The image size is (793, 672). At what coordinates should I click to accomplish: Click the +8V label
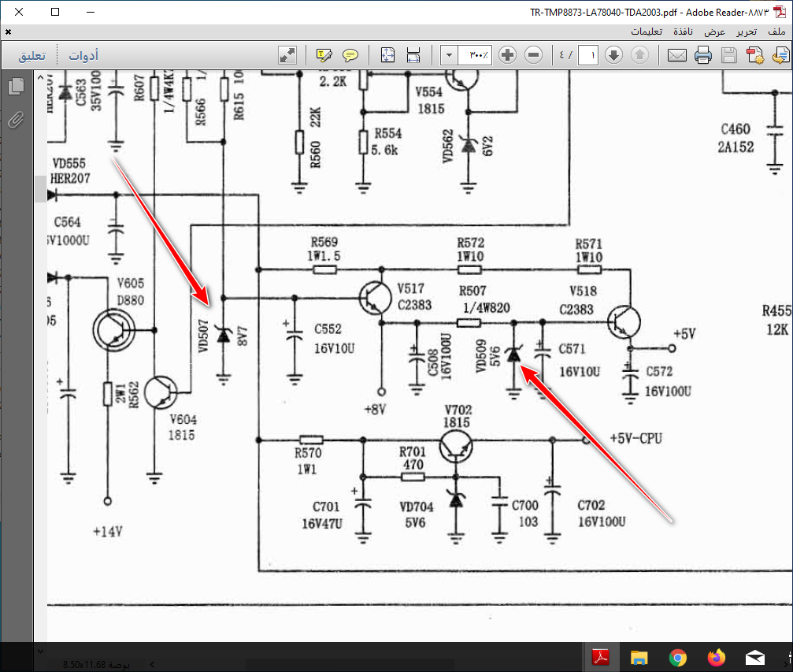(376, 410)
